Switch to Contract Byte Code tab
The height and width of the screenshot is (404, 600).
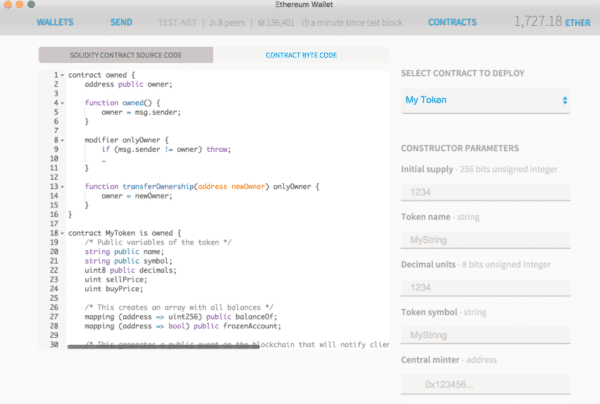pos(301,55)
